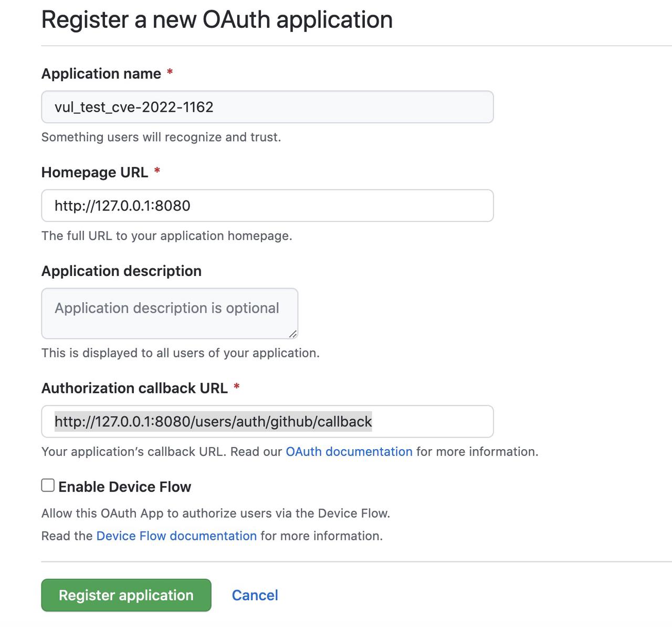Select the http://127.0.0.1:8080 homepage URL text
The height and width of the screenshot is (627, 672).
[x=122, y=206]
